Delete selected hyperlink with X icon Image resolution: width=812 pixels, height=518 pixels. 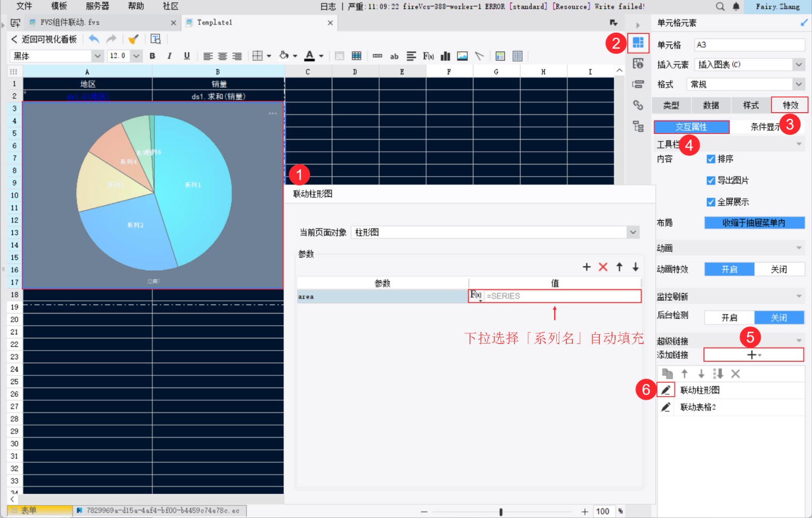click(x=735, y=374)
